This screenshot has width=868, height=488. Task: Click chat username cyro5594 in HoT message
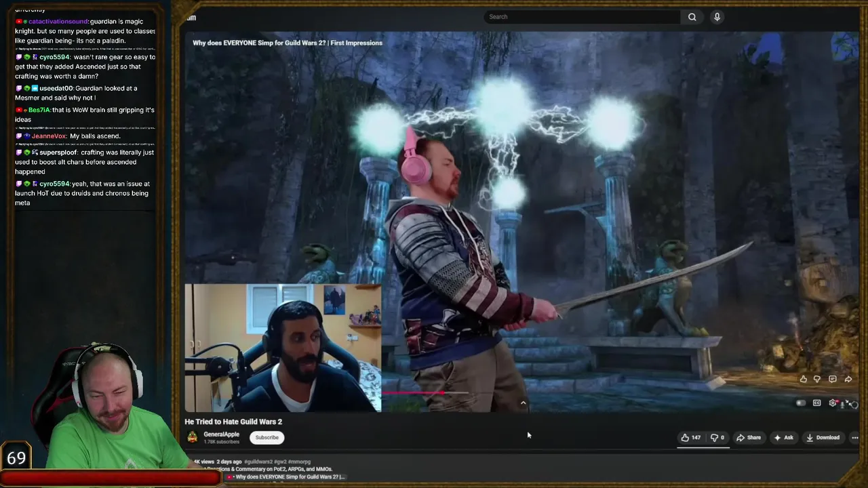[54, 184]
